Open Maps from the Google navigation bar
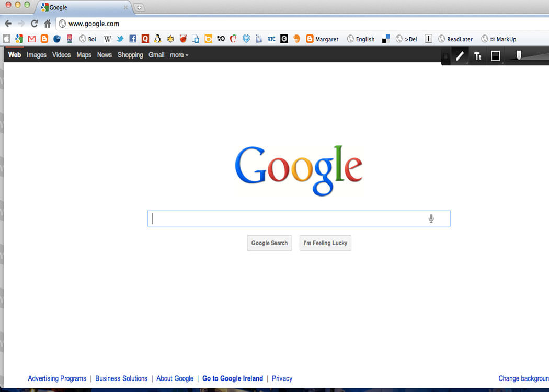Viewport: 549px width, 392px height. 84,55
